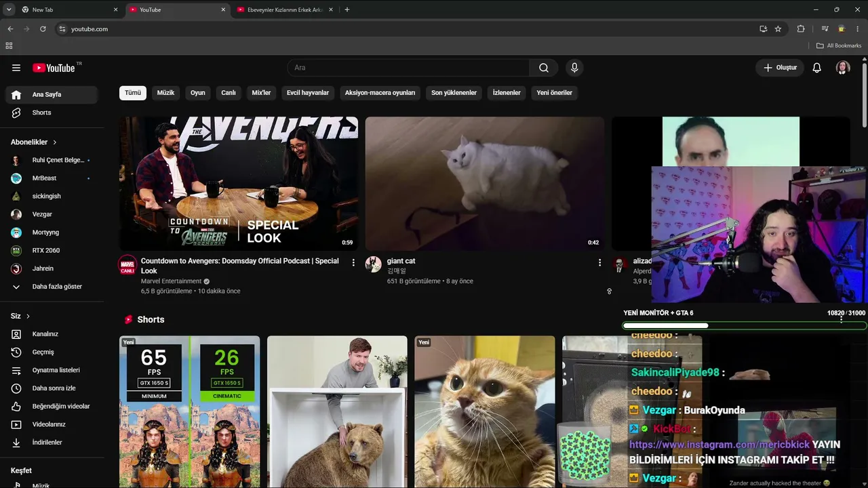
Task: Click the youtube.com address bar
Action: tap(420, 29)
